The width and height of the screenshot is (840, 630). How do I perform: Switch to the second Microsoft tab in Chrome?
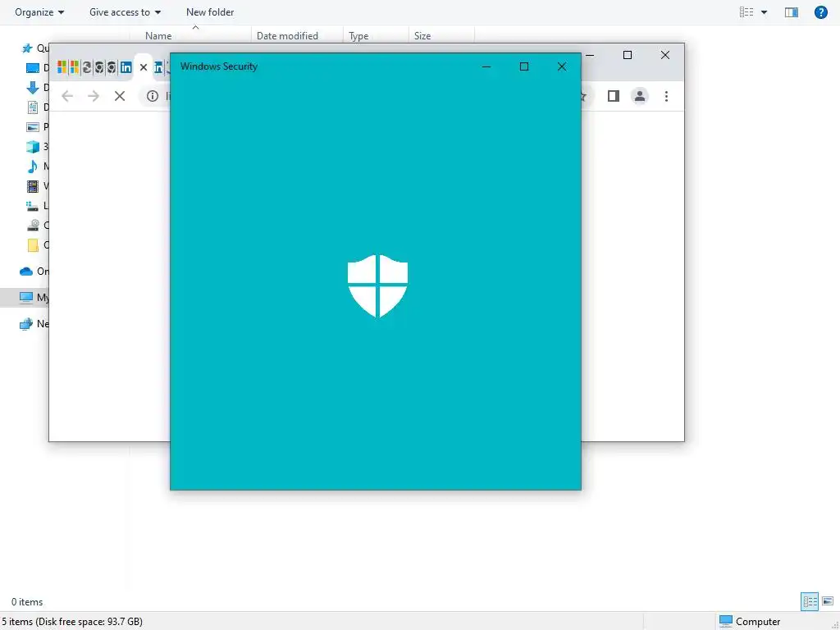coord(75,67)
